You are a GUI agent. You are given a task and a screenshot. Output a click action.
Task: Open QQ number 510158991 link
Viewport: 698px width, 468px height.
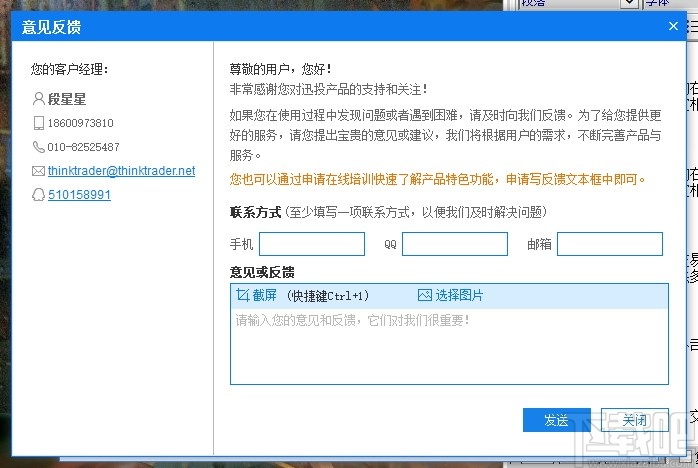(79, 195)
